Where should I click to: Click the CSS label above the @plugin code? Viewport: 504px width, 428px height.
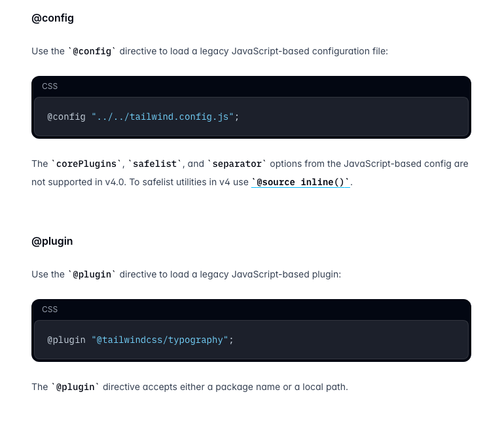click(x=50, y=310)
